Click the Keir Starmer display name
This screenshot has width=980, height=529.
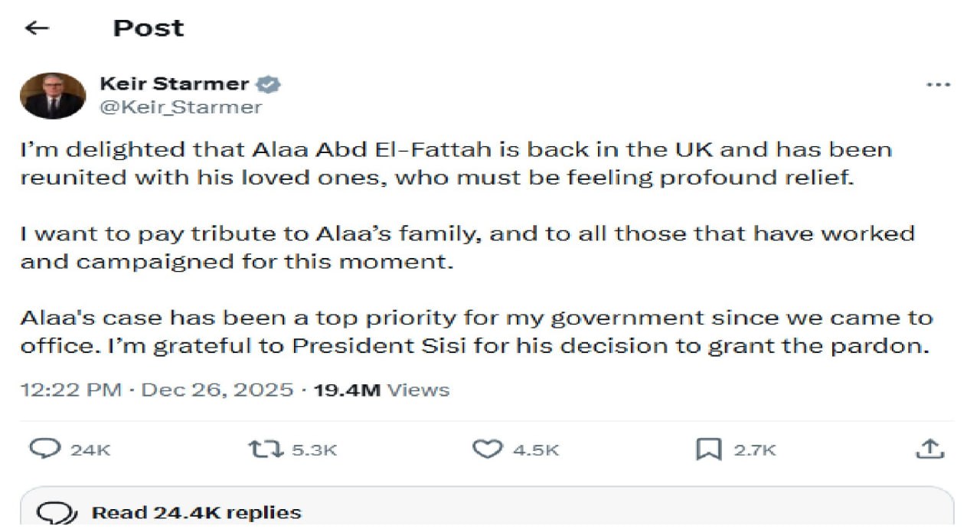click(x=174, y=84)
